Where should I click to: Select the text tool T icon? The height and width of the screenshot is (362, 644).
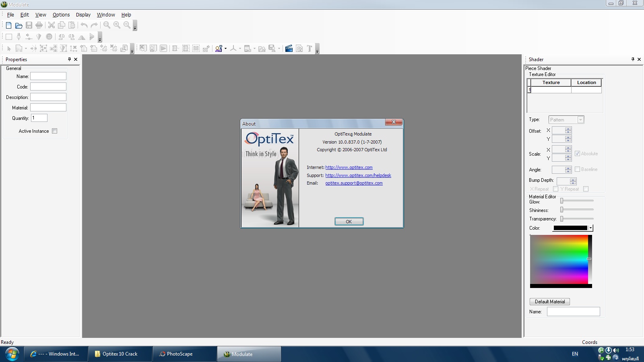(310, 49)
